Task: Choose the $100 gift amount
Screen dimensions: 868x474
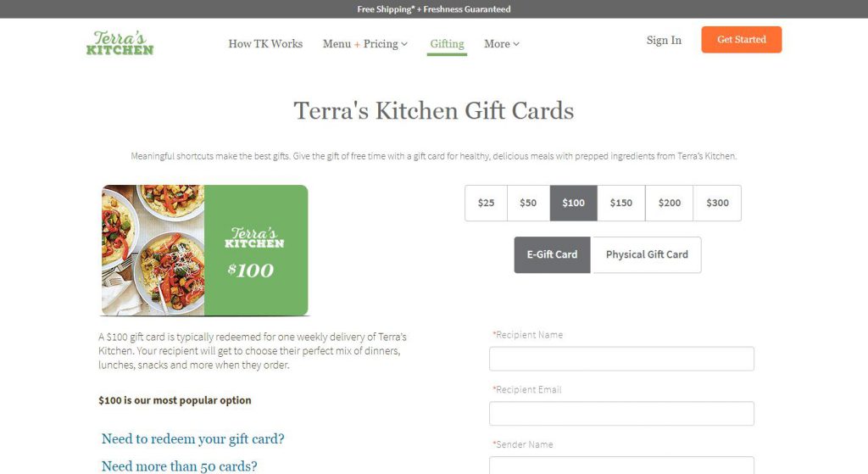Action: pos(574,203)
